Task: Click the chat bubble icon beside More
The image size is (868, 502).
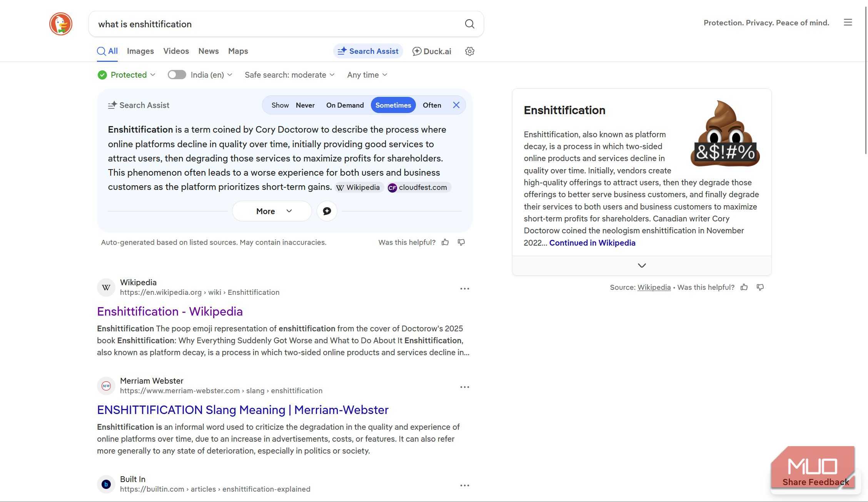Action: click(327, 211)
